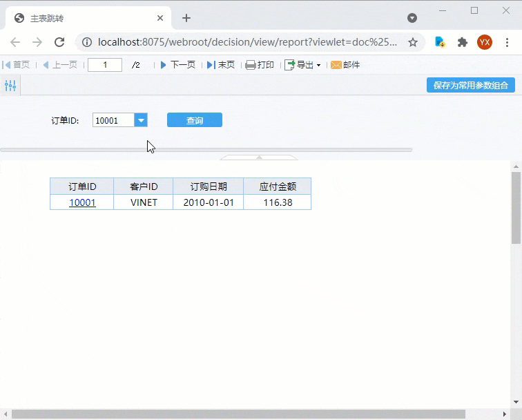522x420 pixels.
Task: Click the VINET customer cell
Action: pos(144,202)
